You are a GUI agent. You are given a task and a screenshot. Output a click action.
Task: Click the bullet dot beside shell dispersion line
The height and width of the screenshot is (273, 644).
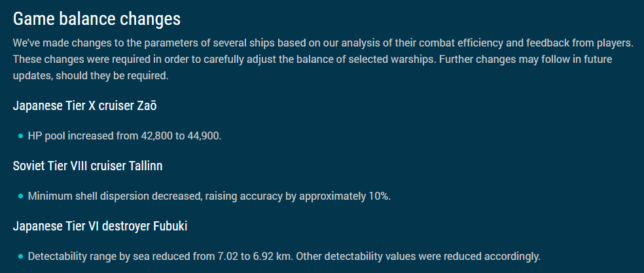point(20,196)
